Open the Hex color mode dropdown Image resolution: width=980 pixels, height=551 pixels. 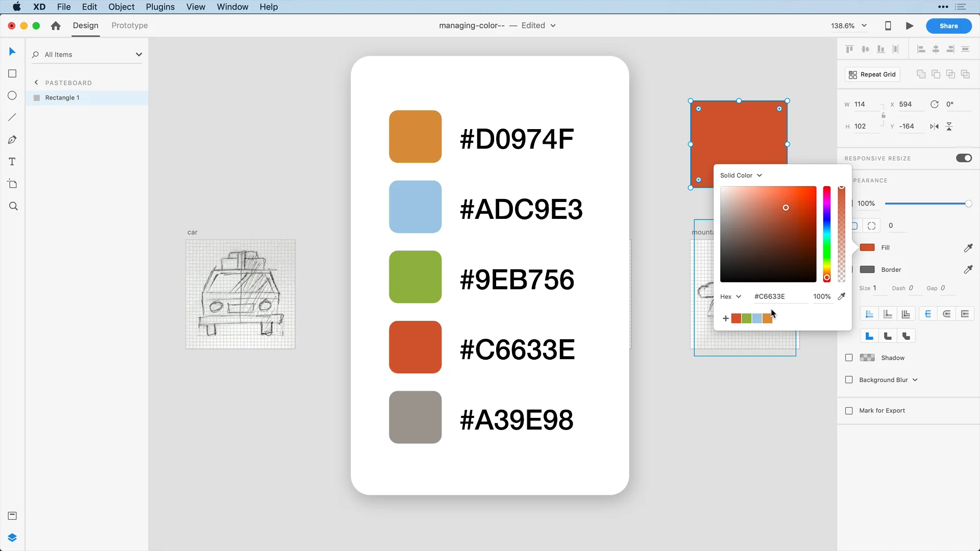click(x=731, y=296)
